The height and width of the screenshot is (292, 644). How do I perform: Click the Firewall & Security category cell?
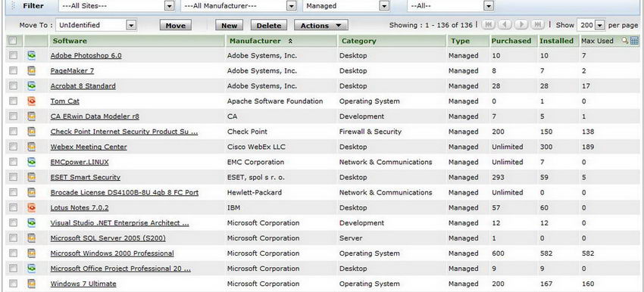(370, 131)
